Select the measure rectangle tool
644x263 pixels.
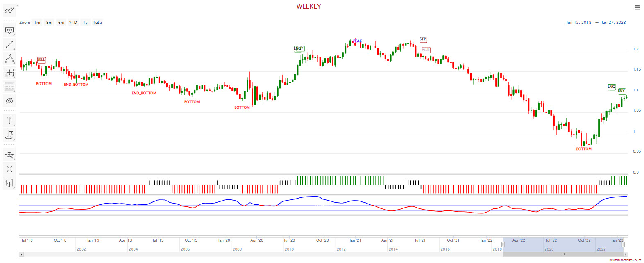(x=9, y=73)
